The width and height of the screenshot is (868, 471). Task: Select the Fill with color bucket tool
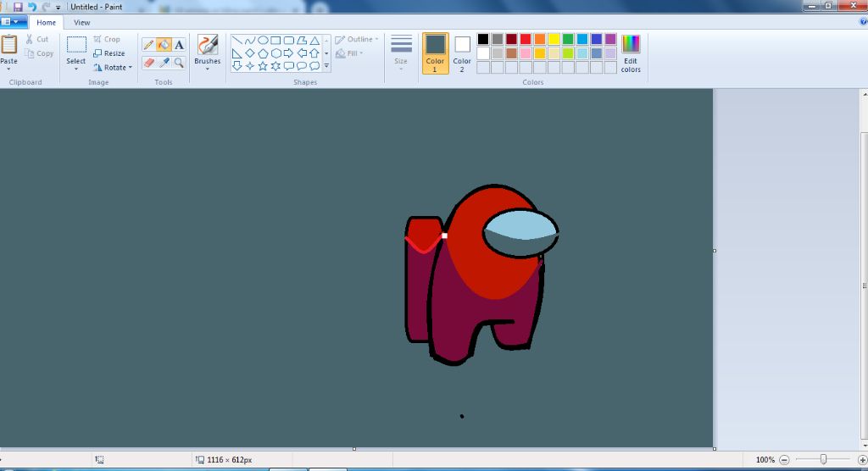[x=164, y=45]
